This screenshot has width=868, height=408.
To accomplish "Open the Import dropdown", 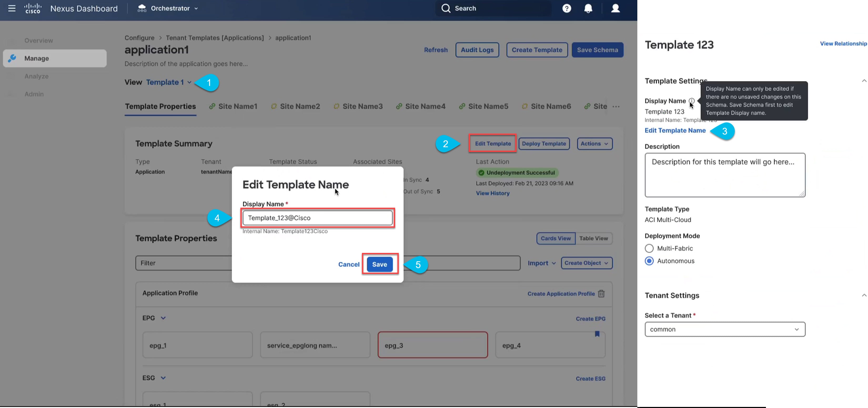I will (x=542, y=263).
